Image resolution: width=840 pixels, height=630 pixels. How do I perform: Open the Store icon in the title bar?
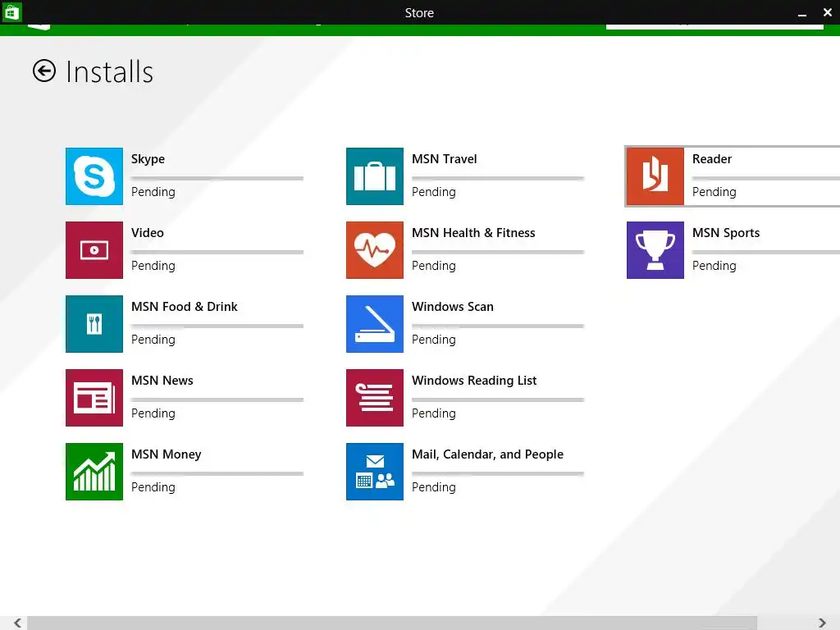pyautogui.click(x=11, y=11)
